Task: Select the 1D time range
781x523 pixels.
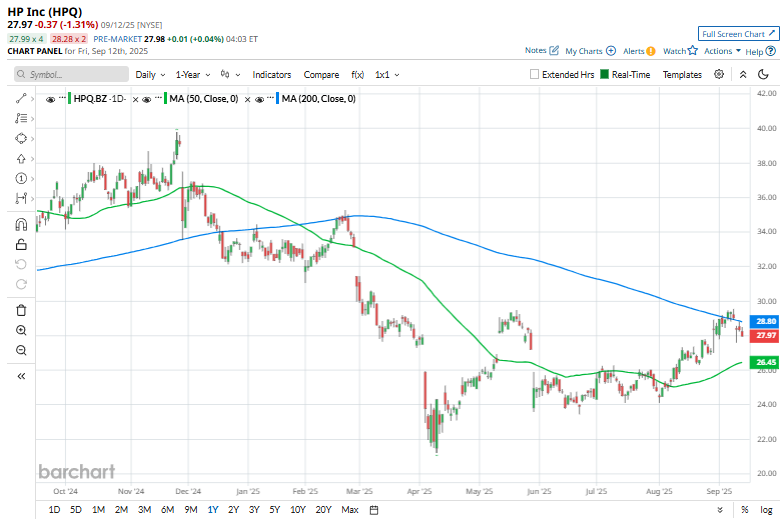Action: click(x=54, y=510)
